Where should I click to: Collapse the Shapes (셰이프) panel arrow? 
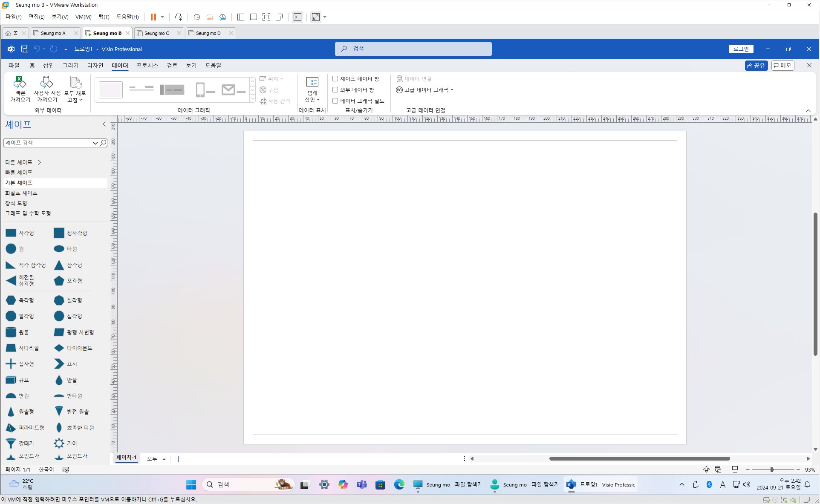pyautogui.click(x=104, y=124)
